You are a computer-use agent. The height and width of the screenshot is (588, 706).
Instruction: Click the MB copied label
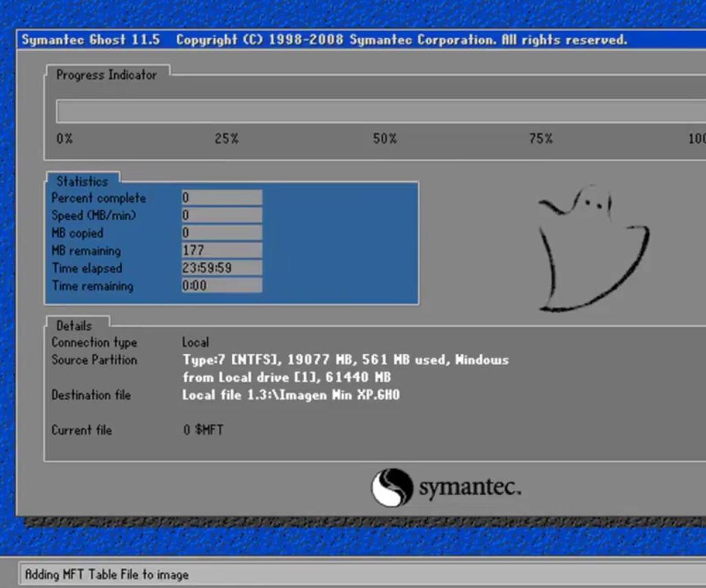click(78, 233)
